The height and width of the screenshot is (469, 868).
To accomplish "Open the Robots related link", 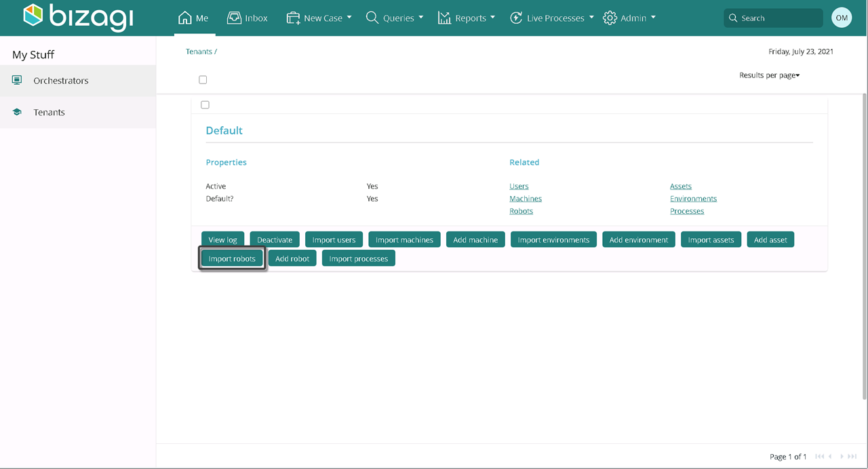I will (521, 211).
